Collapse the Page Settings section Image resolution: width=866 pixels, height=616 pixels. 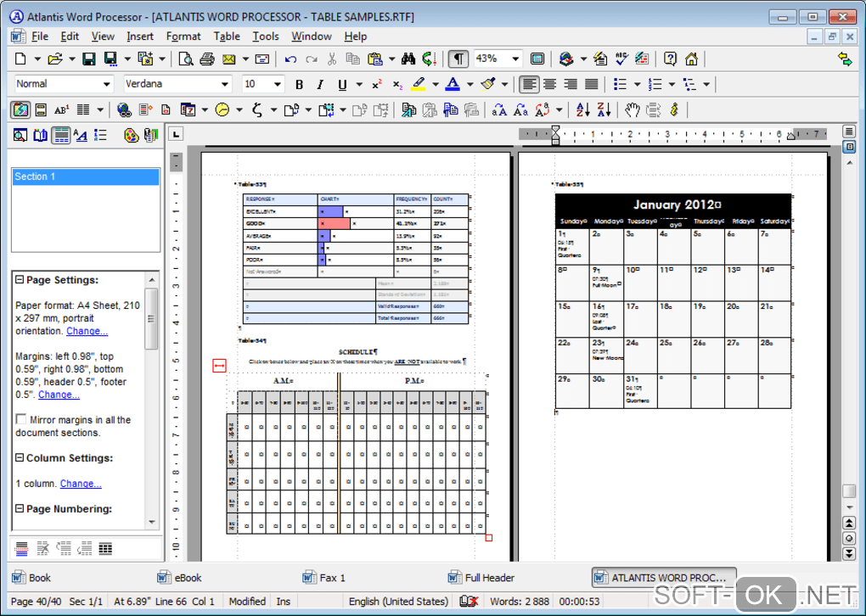point(20,280)
